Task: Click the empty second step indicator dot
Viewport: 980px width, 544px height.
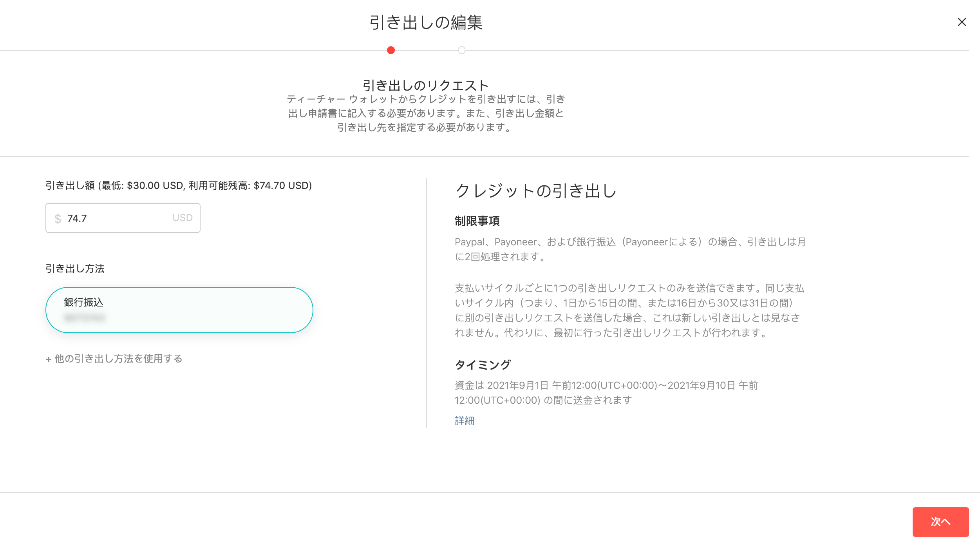Action: click(x=462, y=50)
